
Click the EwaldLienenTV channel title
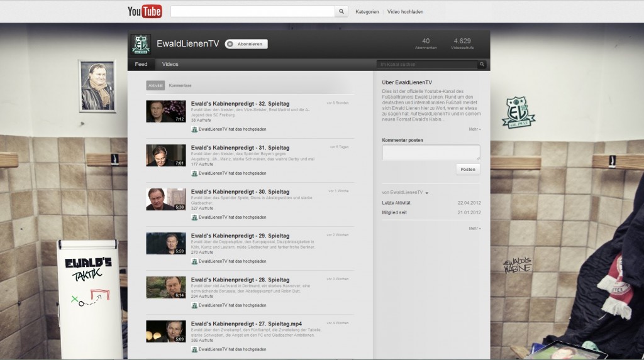point(187,43)
